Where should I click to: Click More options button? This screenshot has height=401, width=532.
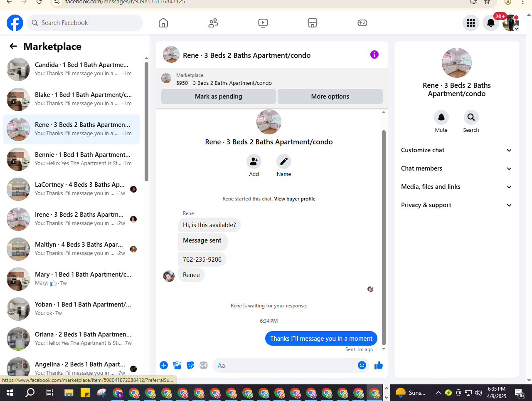330,97
